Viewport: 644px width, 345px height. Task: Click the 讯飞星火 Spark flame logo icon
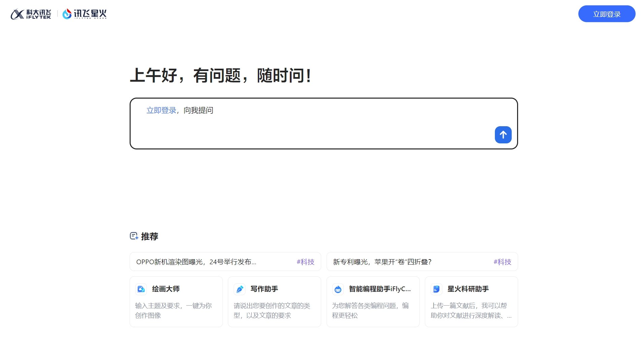(67, 13)
